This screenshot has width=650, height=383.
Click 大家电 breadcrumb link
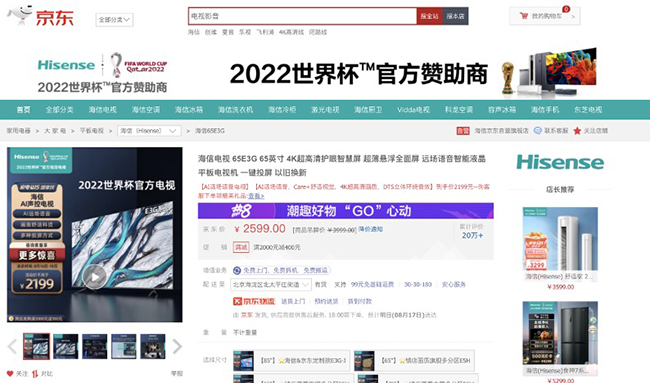coord(55,131)
